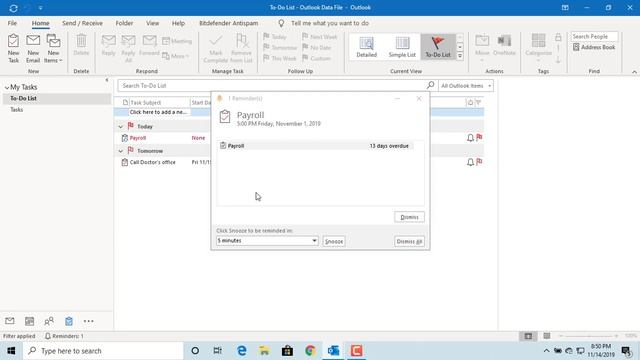Click the Search To-Do List field
This screenshot has width=640, height=360.
click(272, 86)
